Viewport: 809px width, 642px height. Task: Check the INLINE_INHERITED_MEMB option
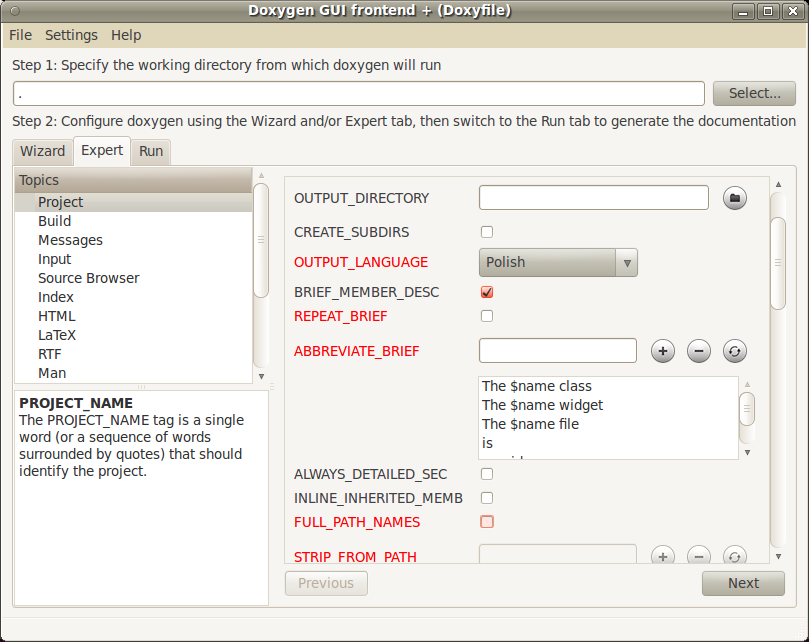(x=487, y=498)
